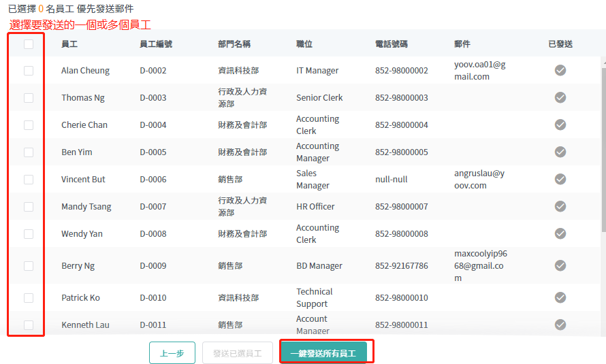Click employee number D-0003
The height and width of the screenshot is (364, 606).
[x=153, y=98]
